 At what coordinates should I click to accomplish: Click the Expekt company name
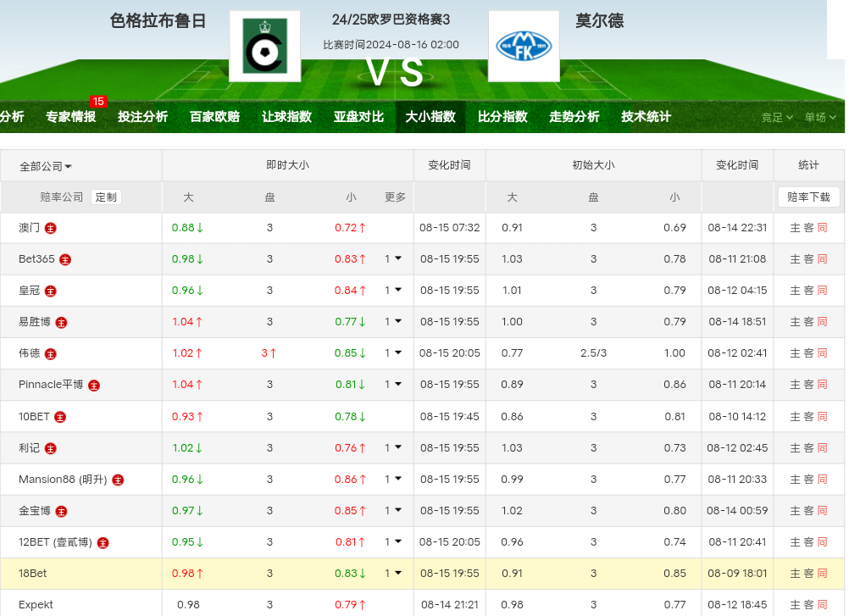coord(36,604)
